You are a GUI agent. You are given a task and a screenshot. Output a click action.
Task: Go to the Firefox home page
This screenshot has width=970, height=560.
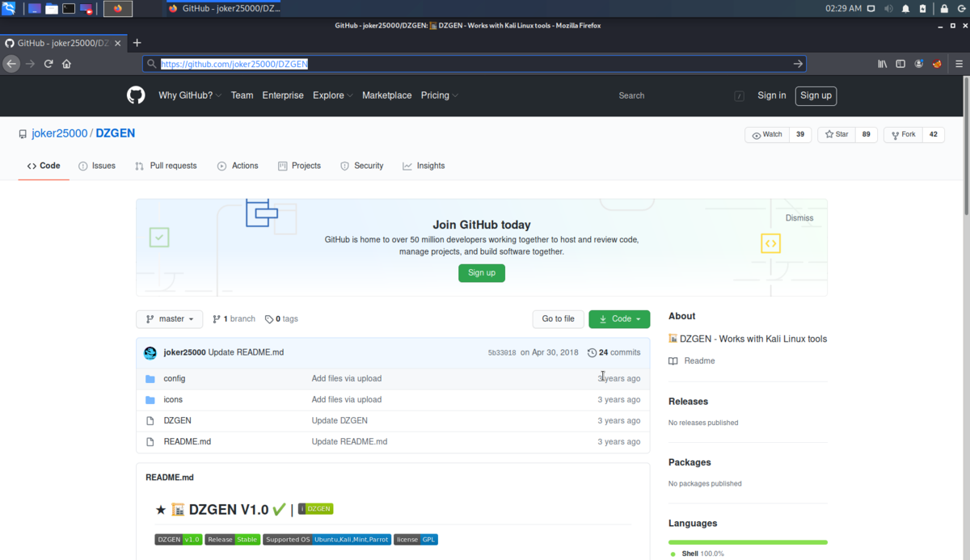coord(66,64)
